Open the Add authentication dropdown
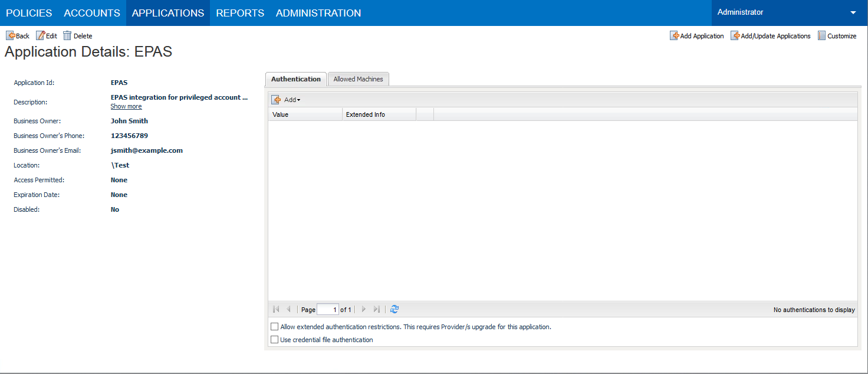Image resolution: width=868 pixels, height=374 pixels. coord(286,99)
